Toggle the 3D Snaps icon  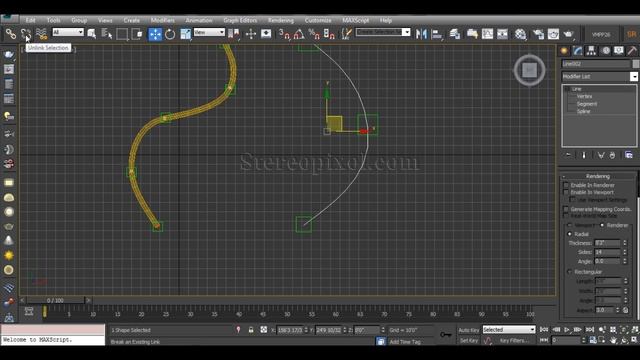point(284,34)
